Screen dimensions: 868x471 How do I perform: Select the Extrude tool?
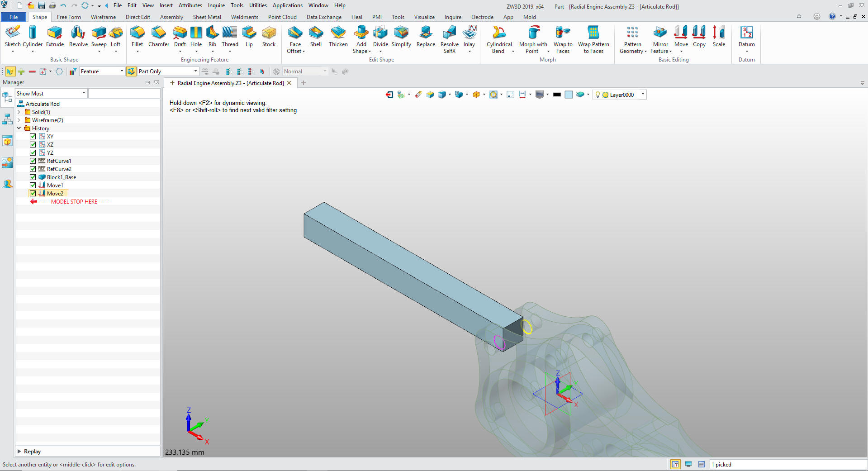[55, 36]
